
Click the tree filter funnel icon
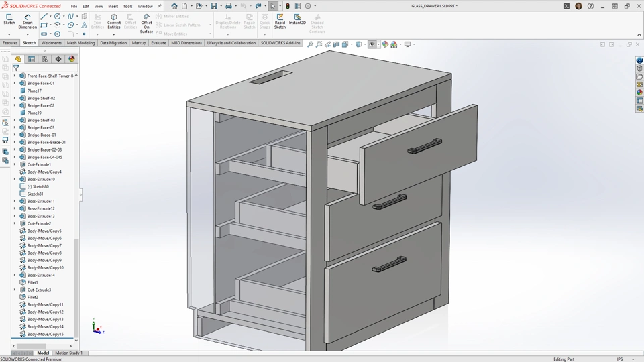pos(16,68)
